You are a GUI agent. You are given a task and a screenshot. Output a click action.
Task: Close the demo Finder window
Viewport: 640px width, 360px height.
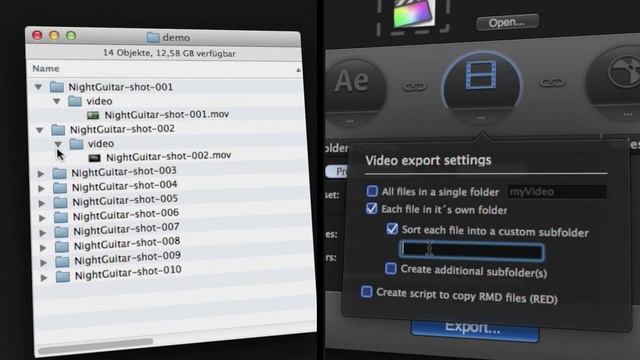[x=37, y=36]
